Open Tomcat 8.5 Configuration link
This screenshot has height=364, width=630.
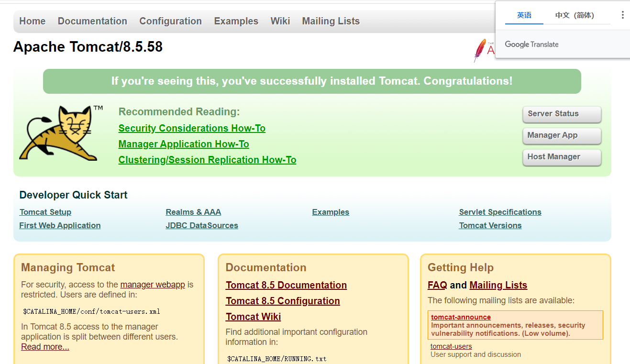[x=283, y=301]
